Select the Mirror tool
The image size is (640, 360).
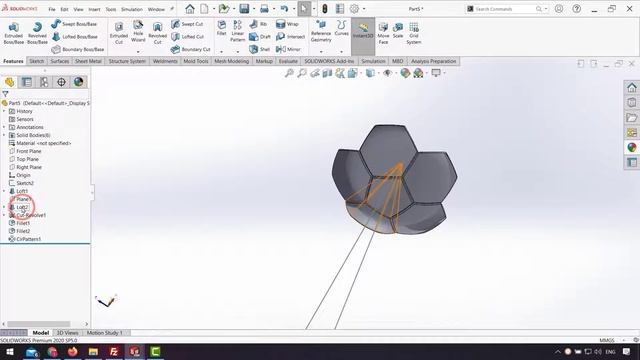[288, 49]
